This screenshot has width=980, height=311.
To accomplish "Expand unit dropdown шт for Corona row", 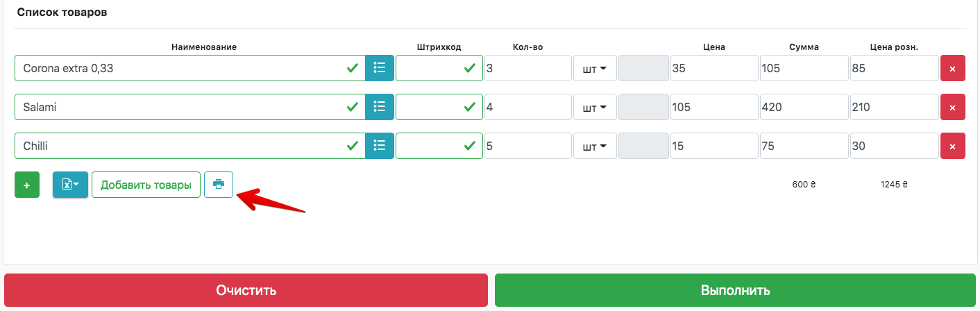I will [x=595, y=69].
